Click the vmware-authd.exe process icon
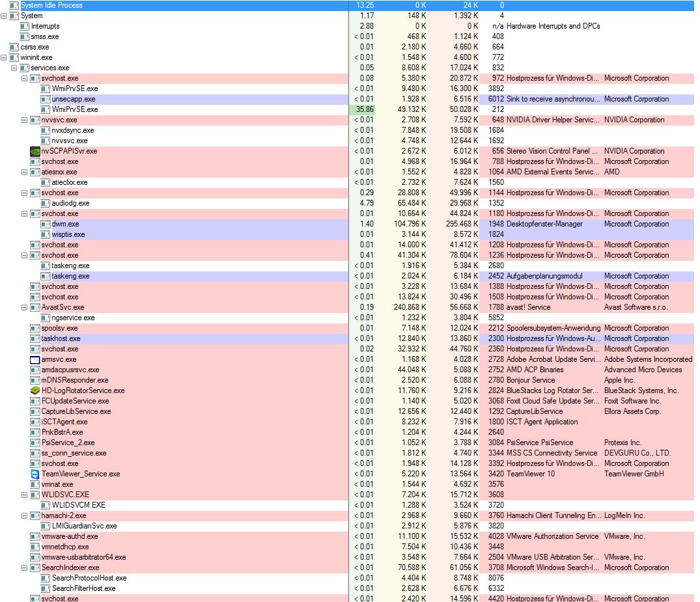Image resolution: width=700 pixels, height=602 pixels. click(x=35, y=536)
